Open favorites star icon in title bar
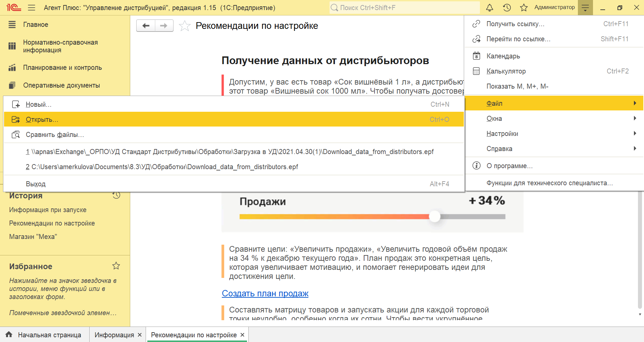Image resolution: width=644 pixels, height=342 pixels. [524, 7]
